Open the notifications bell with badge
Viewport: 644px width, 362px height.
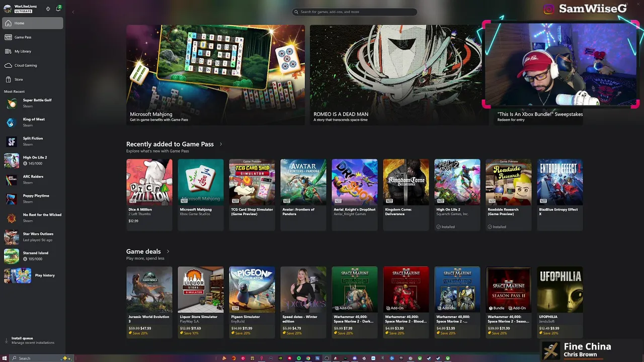point(58,9)
